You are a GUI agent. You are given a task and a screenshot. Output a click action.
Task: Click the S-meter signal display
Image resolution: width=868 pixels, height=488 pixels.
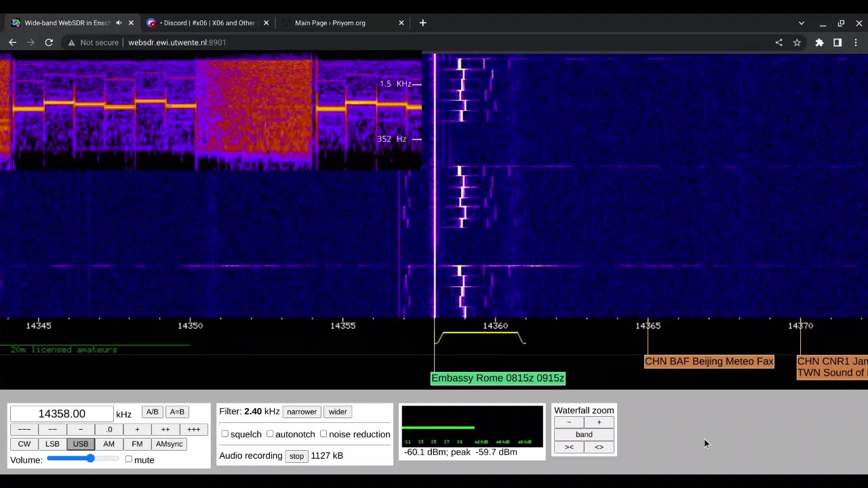point(472,426)
